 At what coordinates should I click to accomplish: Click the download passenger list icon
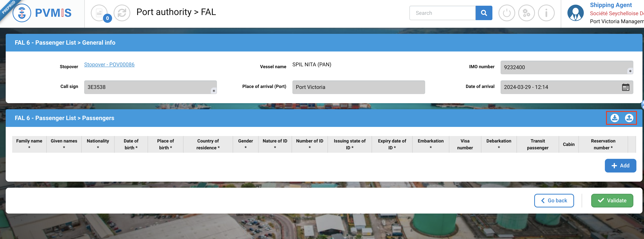click(x=615, y=118)
